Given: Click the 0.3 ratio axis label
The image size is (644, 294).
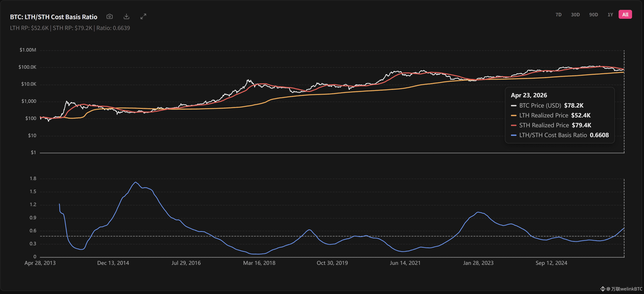Looking at the screenshot, I should (x=33, y=244).
